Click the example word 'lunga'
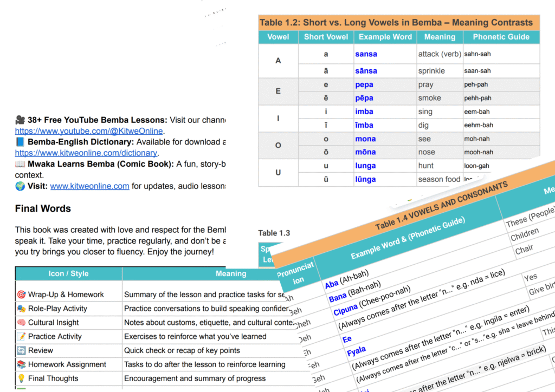555x392 pixels. 365,166
